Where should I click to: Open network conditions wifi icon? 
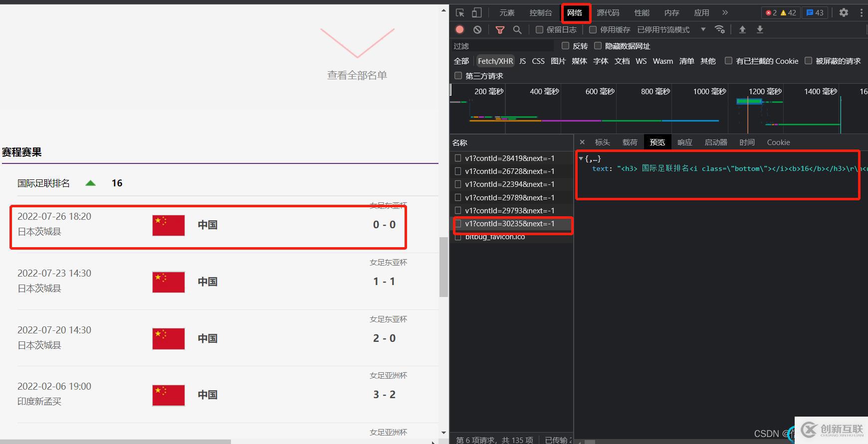(x=720, y=29)
